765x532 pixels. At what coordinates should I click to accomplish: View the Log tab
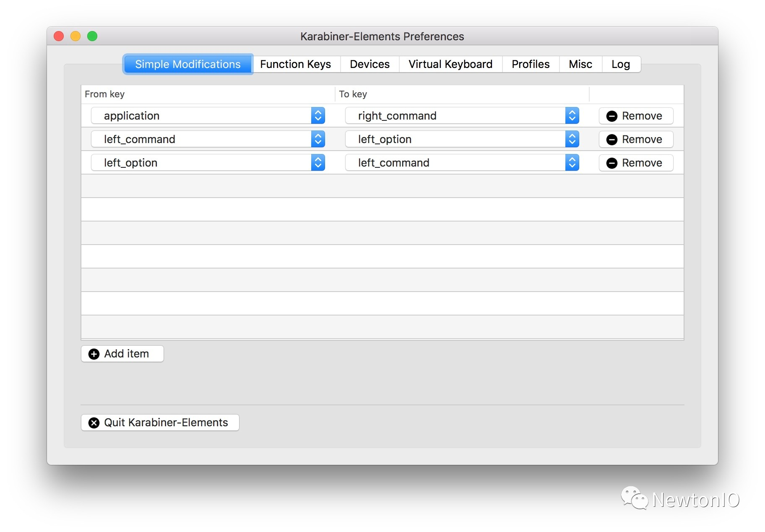click(x=621, y=64)
